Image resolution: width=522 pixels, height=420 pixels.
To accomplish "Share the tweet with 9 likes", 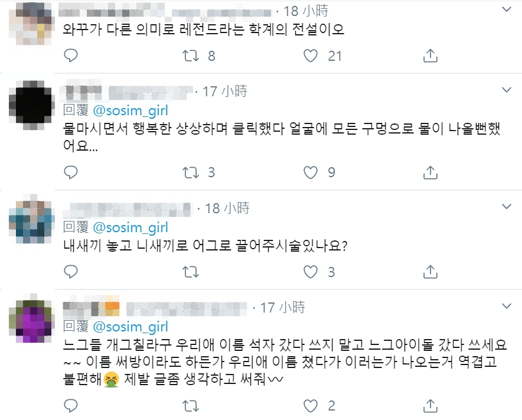I will 431,172.
